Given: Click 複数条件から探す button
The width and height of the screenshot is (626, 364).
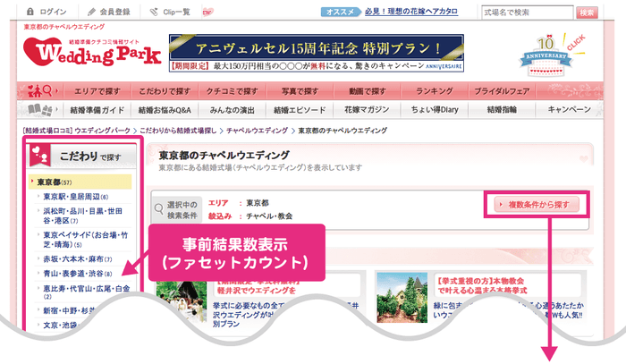Looking at the screenshot, I should pyautogui.click(x=537, y=204).
